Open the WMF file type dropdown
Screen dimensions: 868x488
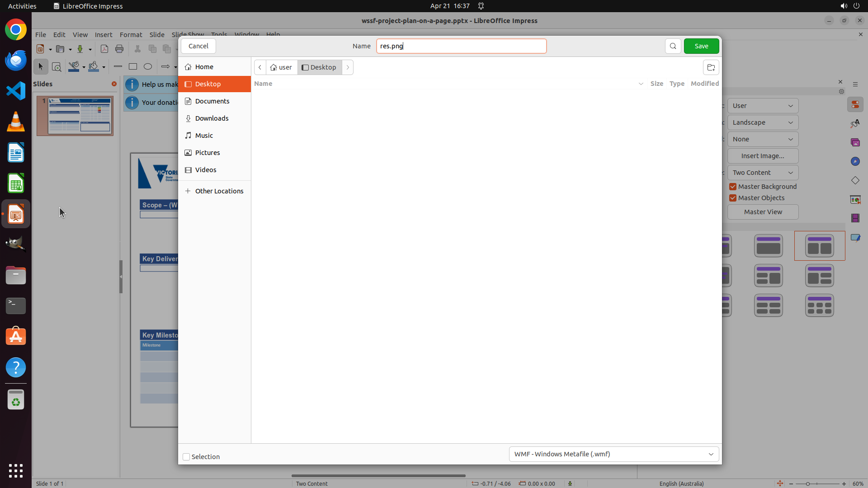coord(613,454)
